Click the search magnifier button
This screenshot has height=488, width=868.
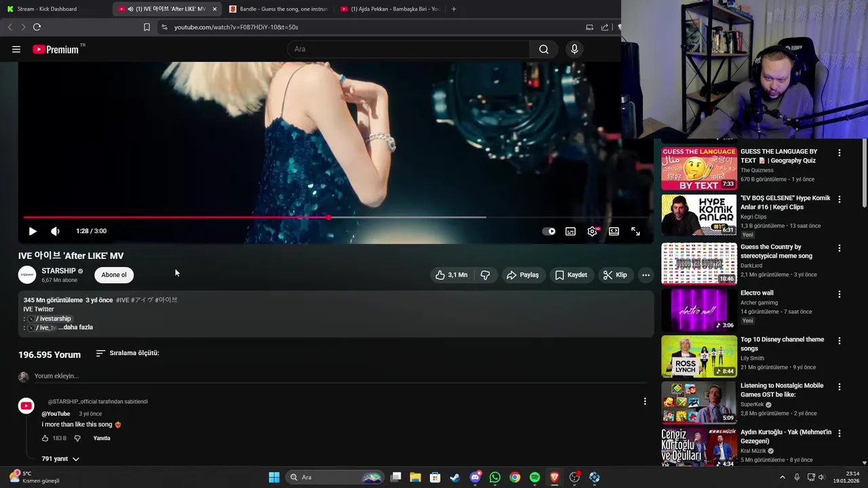(544, 49)
